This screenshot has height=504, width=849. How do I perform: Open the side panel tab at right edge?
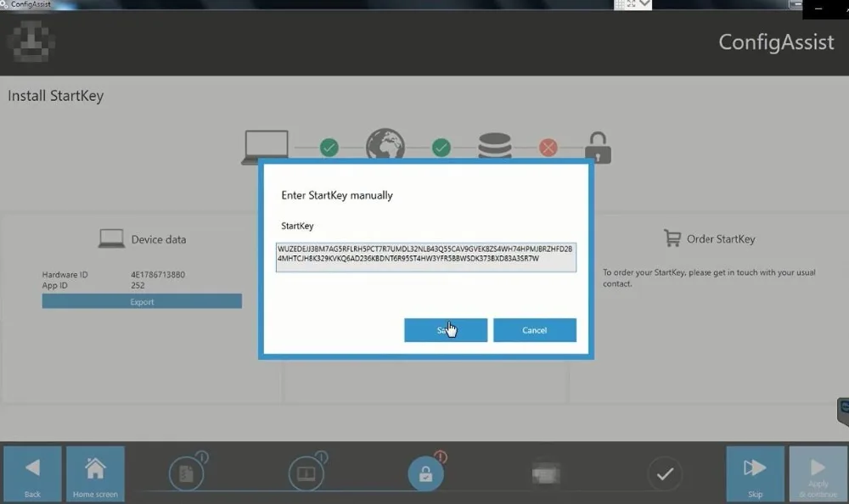point(843,412)
